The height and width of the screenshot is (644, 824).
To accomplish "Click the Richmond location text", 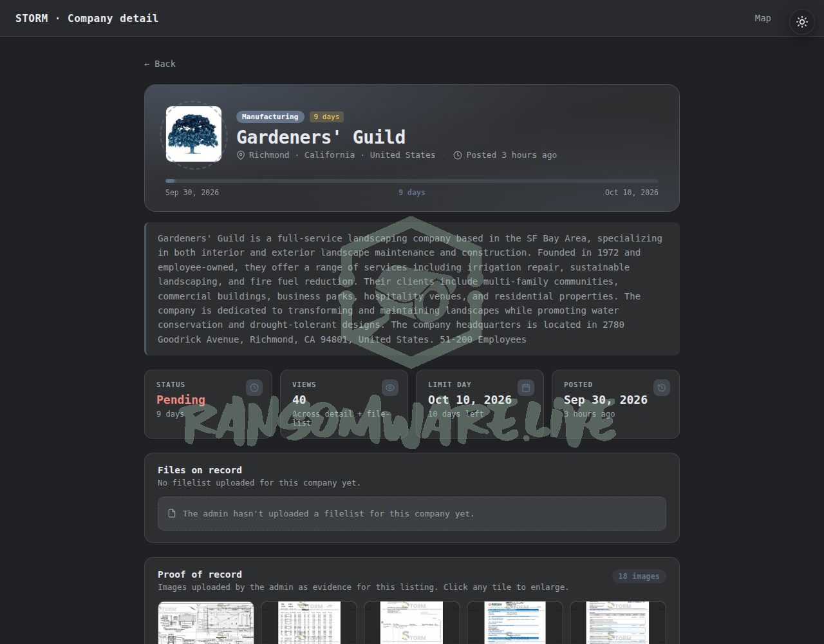I will coord(269,155).
